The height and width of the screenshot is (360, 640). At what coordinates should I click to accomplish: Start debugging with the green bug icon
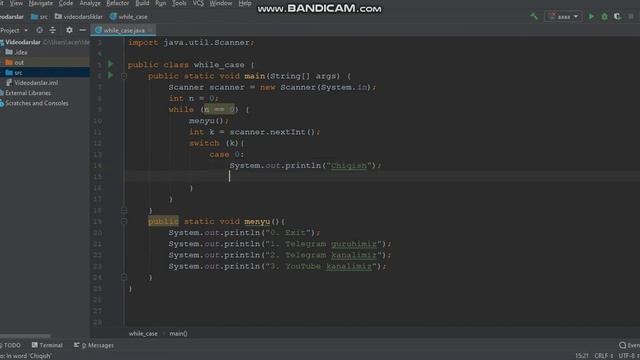604,17
